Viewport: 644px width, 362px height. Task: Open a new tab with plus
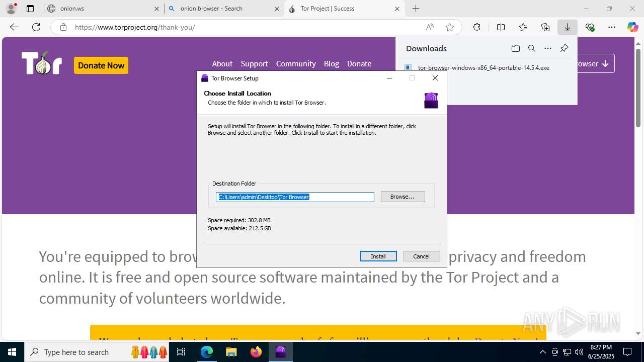[x=416, y=9]
